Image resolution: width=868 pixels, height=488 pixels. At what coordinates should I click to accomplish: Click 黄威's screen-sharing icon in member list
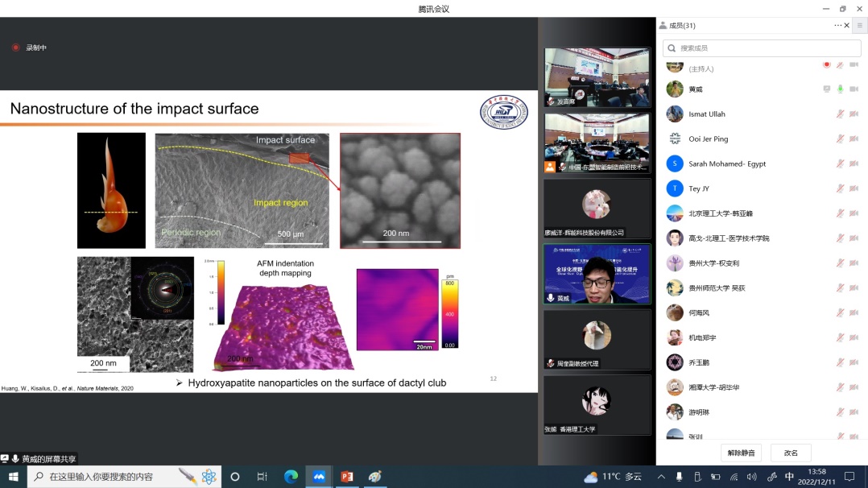point(826,89)
